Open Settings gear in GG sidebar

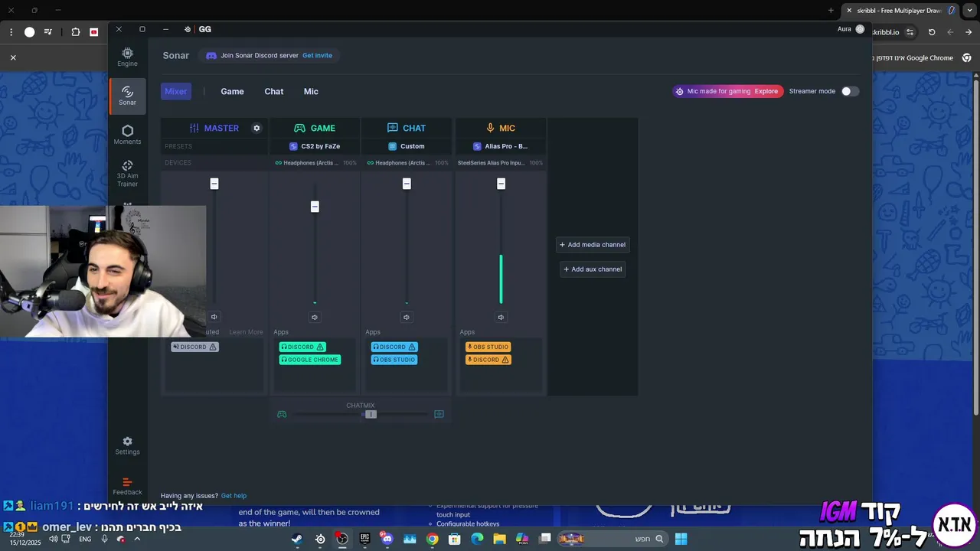[x=127, y=445]
